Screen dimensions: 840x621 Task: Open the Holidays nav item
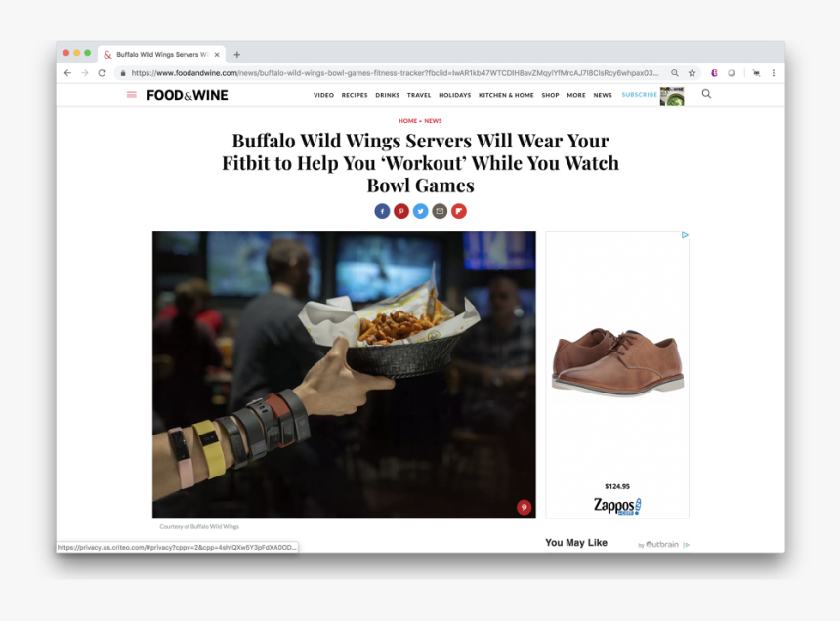pyautogui.click(x=455, y=95)
